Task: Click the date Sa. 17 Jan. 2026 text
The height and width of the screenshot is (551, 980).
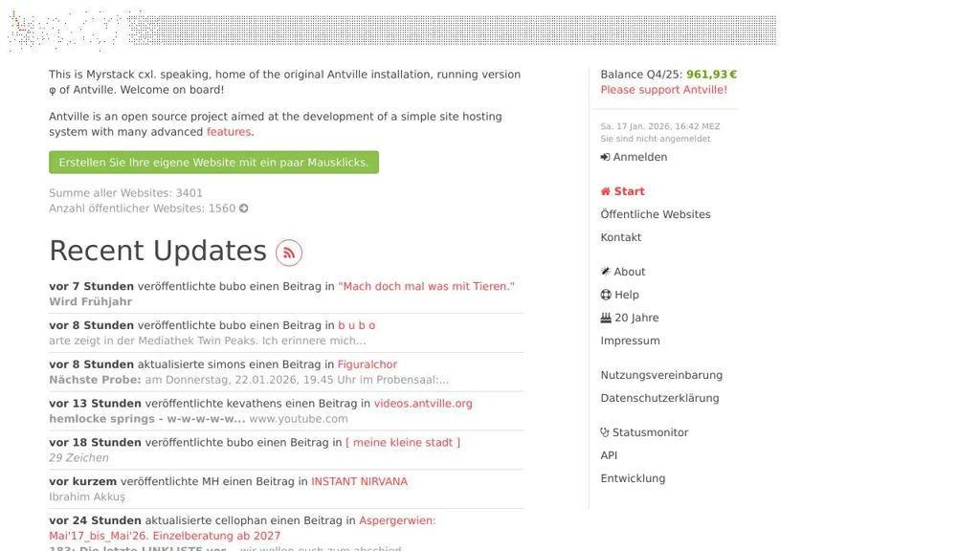Action: click(660, 126)
